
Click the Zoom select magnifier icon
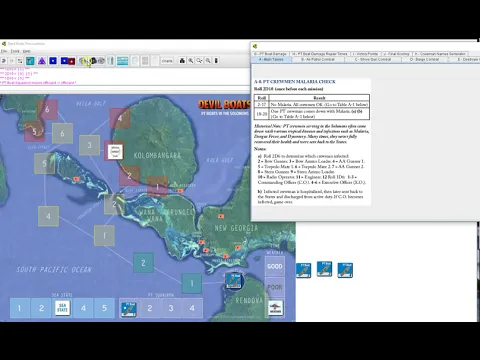(199, 61)
